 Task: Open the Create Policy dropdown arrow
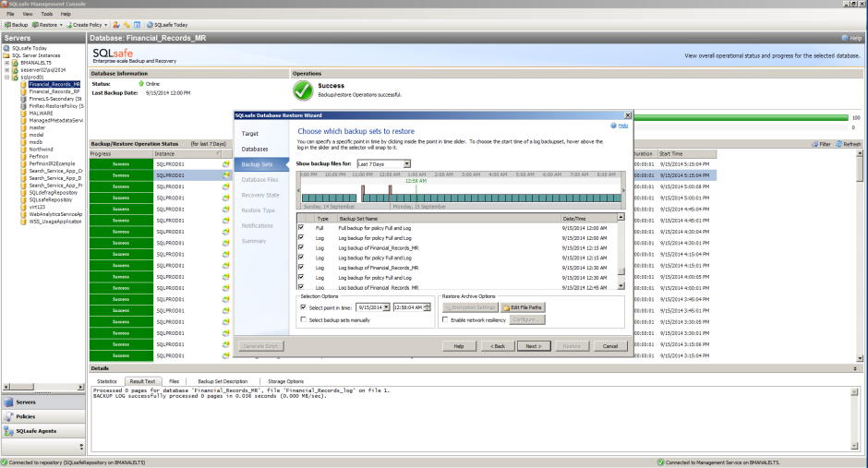106,25
